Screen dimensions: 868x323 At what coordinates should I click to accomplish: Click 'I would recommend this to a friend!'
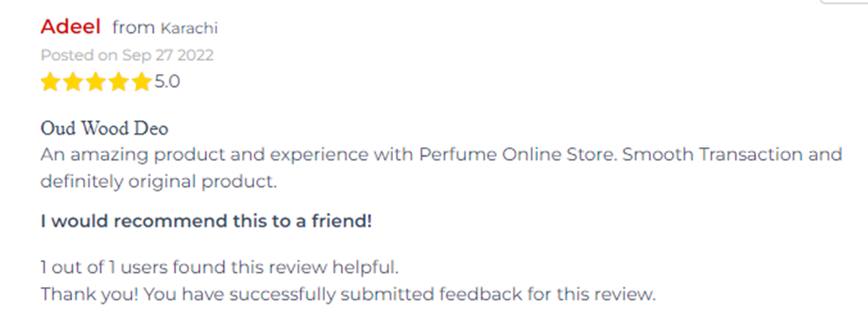[206, 222]
